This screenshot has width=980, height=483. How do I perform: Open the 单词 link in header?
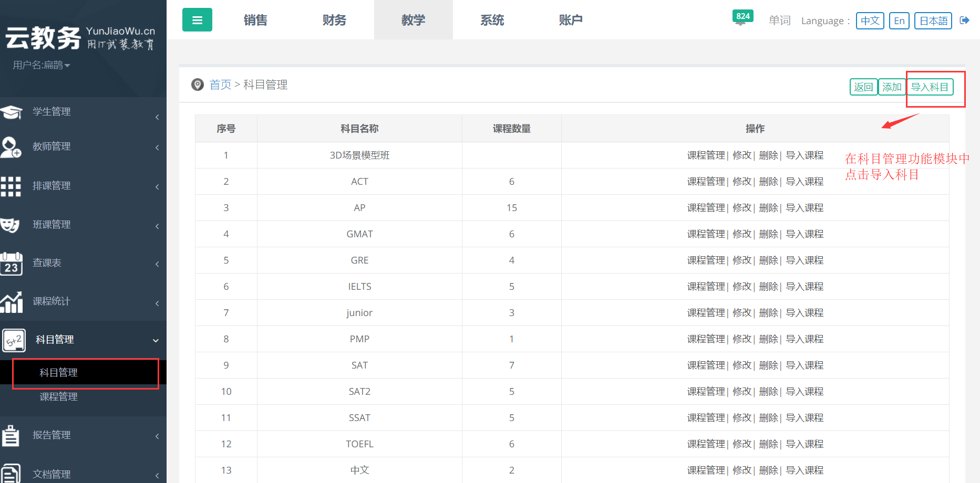click(780, 20)
